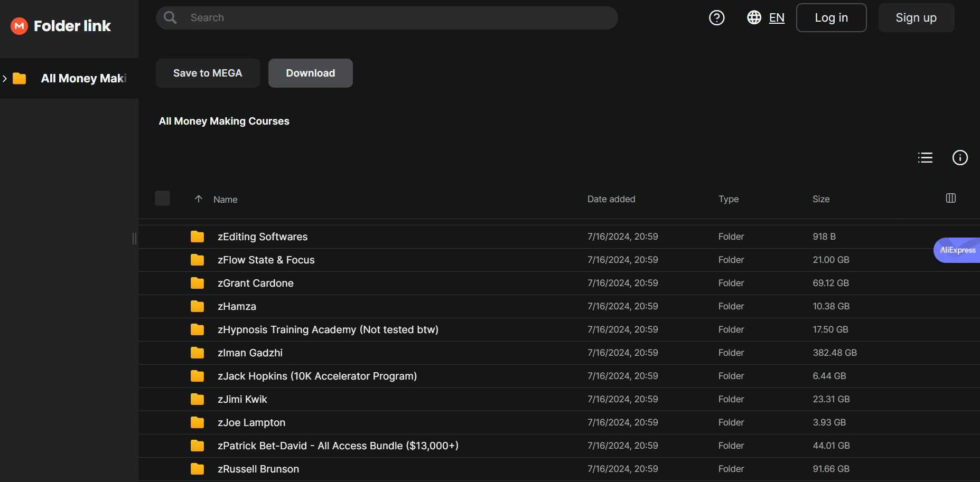Click the 44.01 GB size value
The height and width of the screenshot is (482, 980).
831,446
